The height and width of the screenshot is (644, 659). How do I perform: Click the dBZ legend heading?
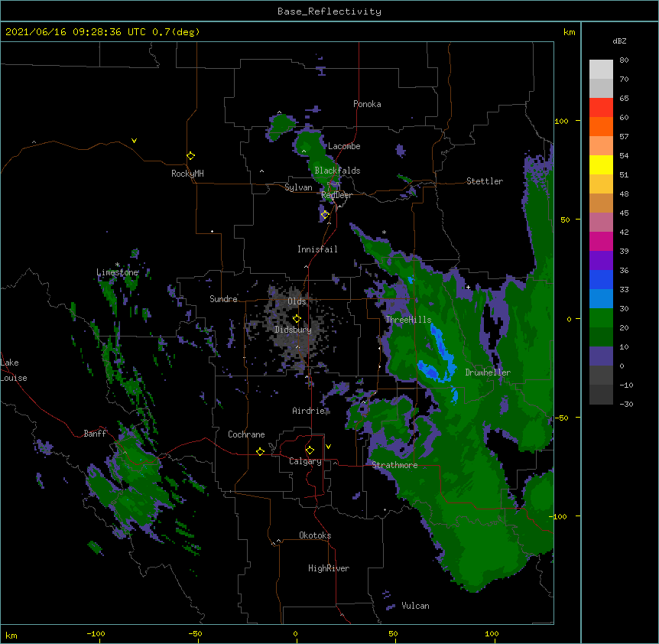[619, 41]
